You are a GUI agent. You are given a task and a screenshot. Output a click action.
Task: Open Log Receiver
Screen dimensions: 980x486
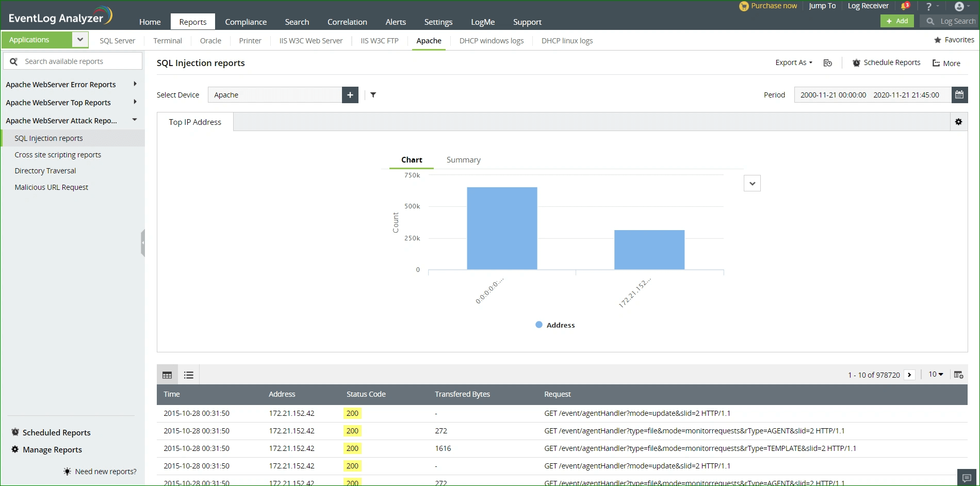[868, 6]
